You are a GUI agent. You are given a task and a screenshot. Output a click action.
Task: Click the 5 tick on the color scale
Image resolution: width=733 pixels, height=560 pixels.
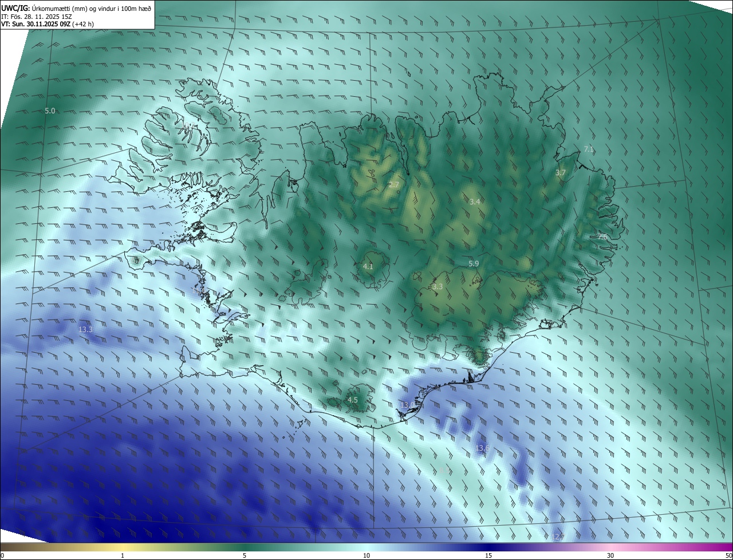click(x=245, y=556)
